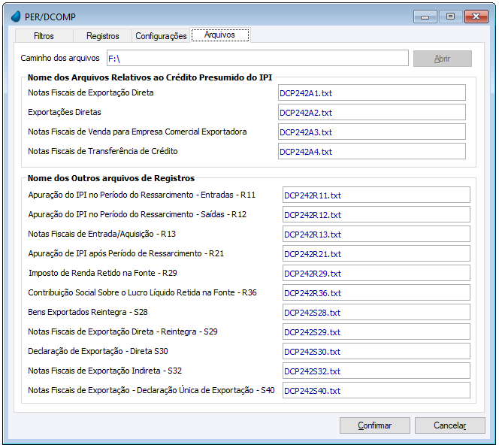Go to the Configurações tab

tap(161, 36)
